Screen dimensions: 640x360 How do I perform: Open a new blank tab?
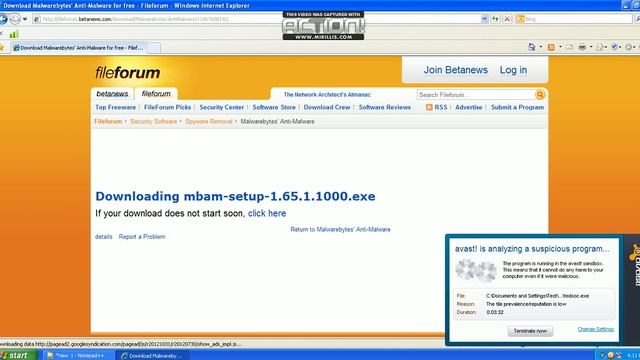[x=153, y=48]
